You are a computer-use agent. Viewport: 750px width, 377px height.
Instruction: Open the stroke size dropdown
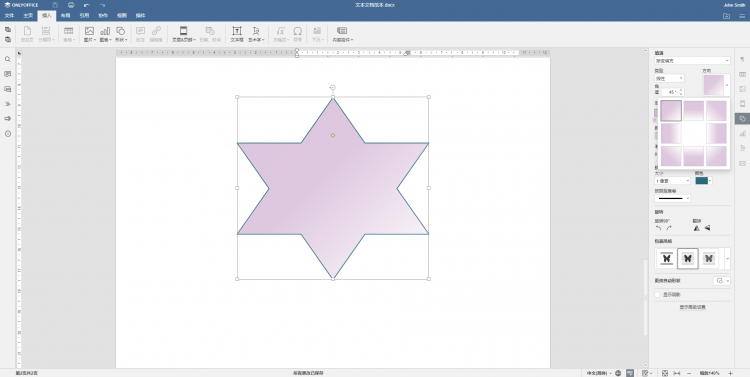point(672,181)
